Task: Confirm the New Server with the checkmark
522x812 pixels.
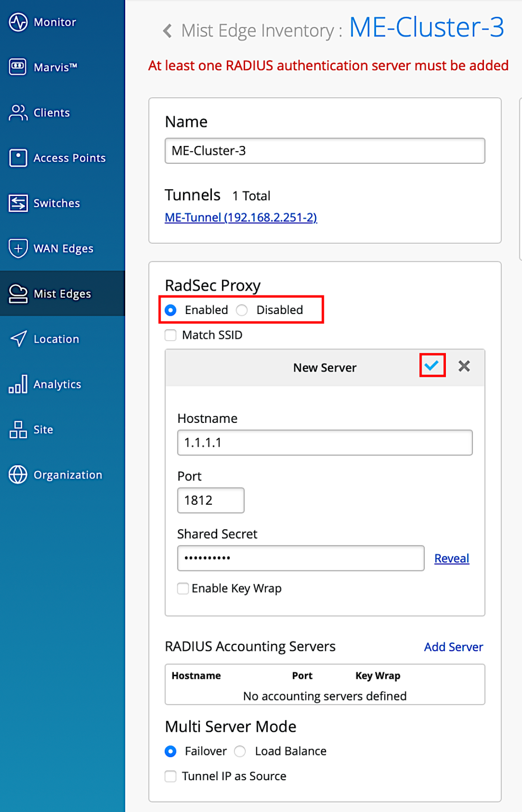Action: point(432,365)
